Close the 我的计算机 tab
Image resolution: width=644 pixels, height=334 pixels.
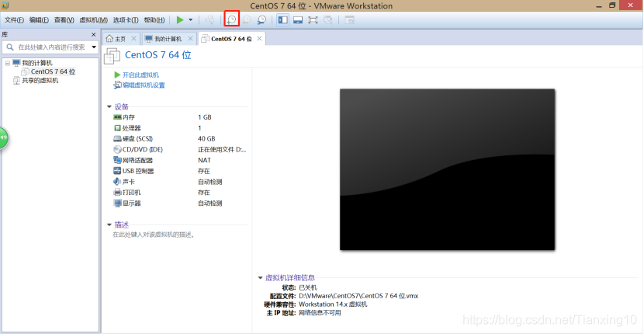[190, 38]
